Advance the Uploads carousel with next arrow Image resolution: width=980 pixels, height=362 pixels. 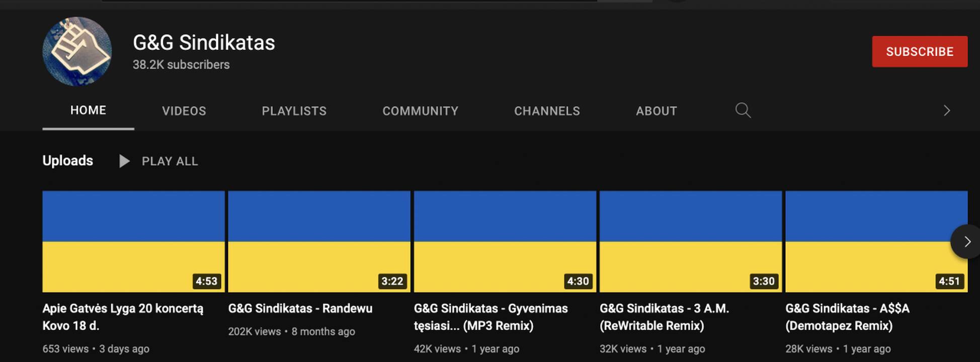coord(965,242)
